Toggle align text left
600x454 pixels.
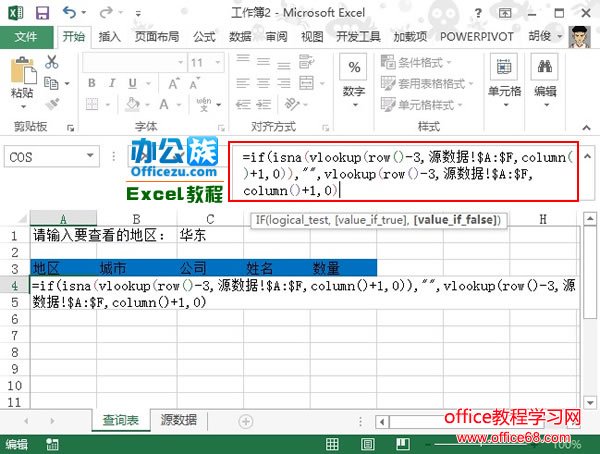click(x=243, y=83)
